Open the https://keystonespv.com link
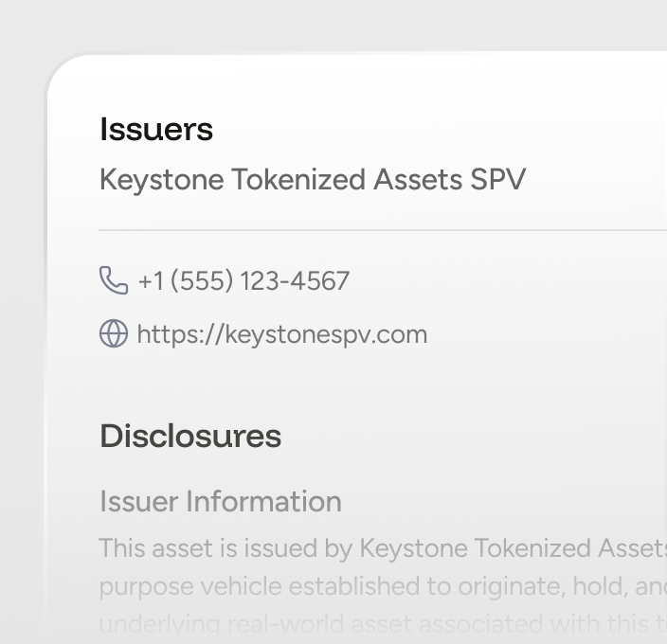 click(x=282, y=334)
